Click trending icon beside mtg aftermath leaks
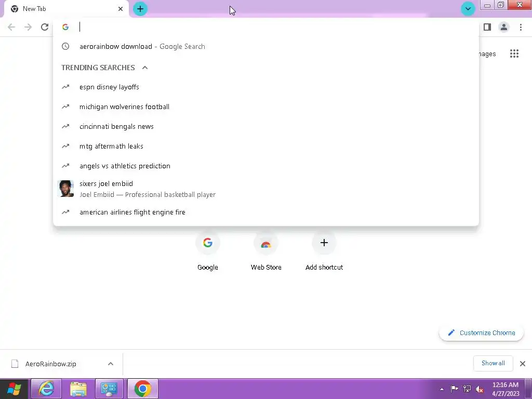532x399 pixels. tap(65, 146)
